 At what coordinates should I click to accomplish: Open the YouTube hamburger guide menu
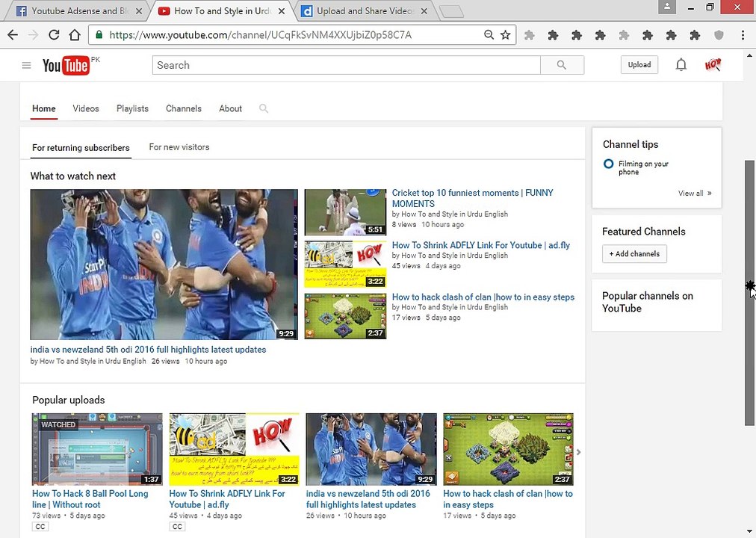(26, 65)
